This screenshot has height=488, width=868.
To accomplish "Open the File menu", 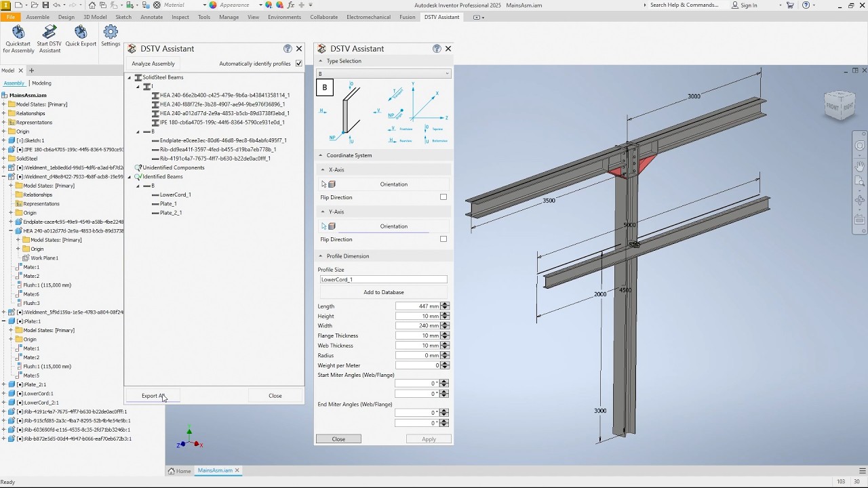I will pos(10,17).
